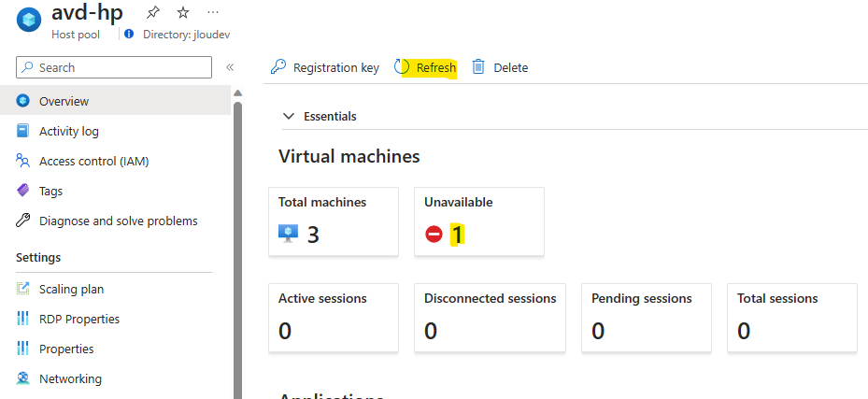Screen dimensions: 868x399
Task: Click the Access control people icon
Action: [22, 161]
